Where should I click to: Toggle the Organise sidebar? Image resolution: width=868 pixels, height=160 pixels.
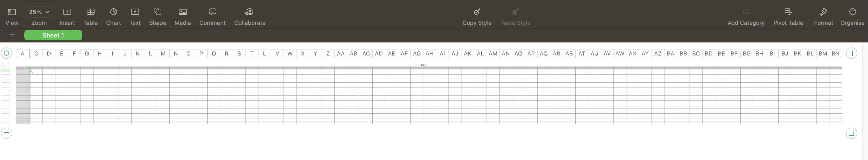[852, 16]
